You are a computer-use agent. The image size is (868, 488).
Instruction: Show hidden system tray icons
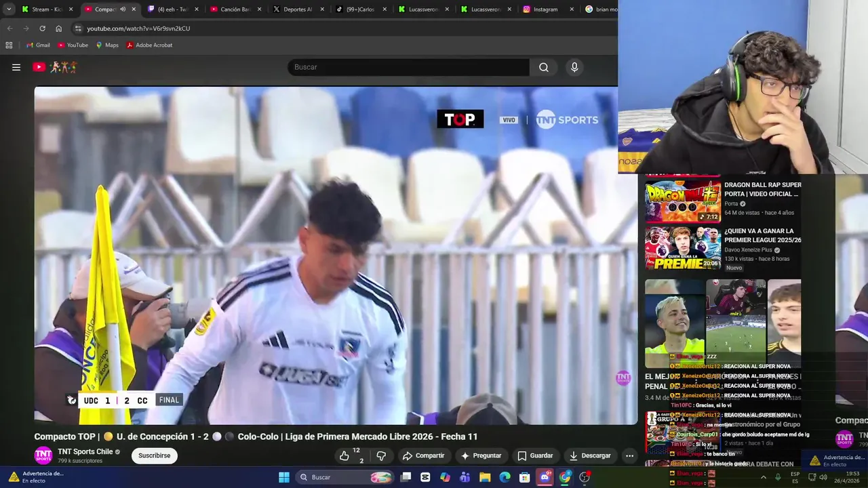pos(764,477)
